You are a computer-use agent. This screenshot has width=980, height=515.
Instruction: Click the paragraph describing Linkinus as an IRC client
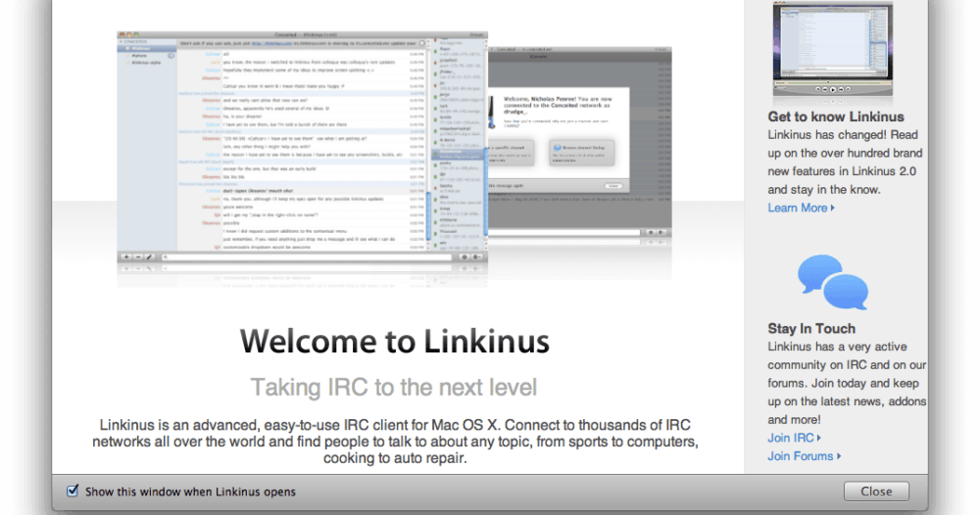pos(395,442)
